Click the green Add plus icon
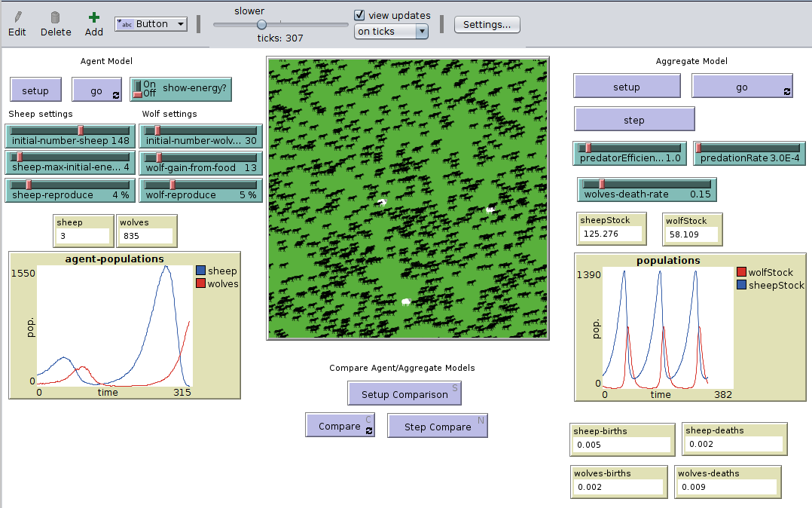 (93, 17)
